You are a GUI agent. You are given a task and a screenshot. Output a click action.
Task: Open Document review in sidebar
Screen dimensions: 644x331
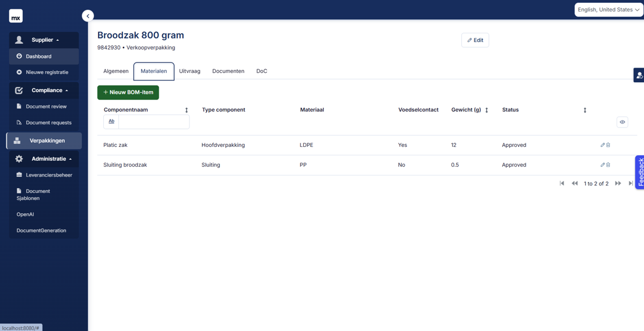pos(44,106)
